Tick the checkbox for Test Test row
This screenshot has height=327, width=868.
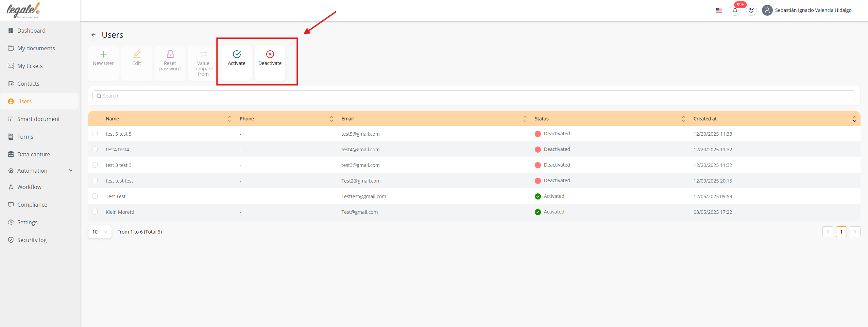click(x=95, y=196)
